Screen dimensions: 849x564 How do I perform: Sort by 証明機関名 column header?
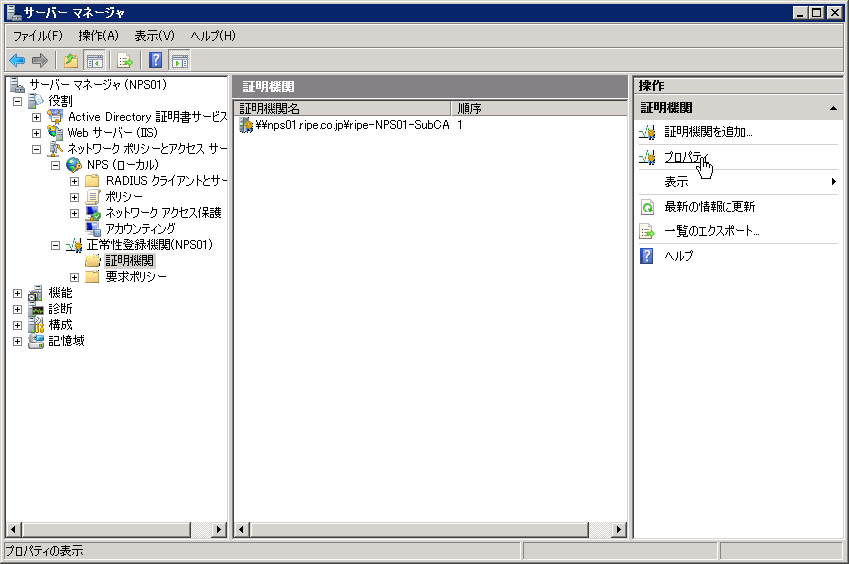click(x=343, y=108)
